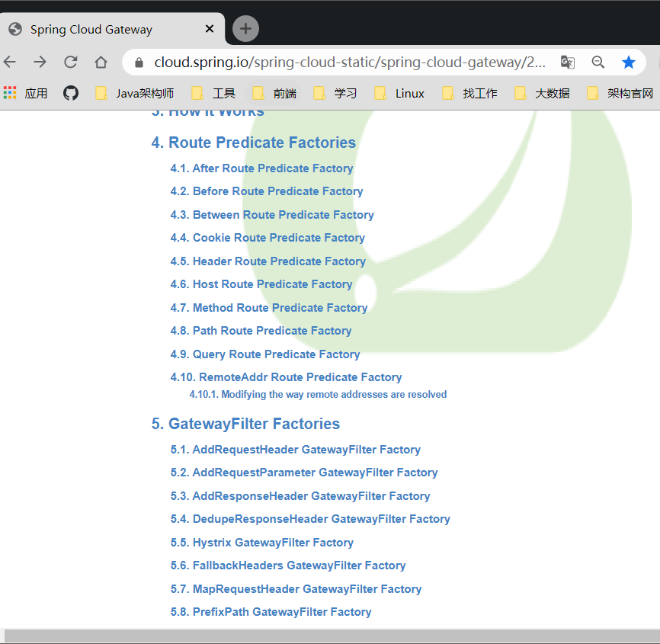Image resolution: width=660 pixels, height=644 pixels.
Task: Open 4.8 Path Route Predicate Factory
Action: pos(261,331)
